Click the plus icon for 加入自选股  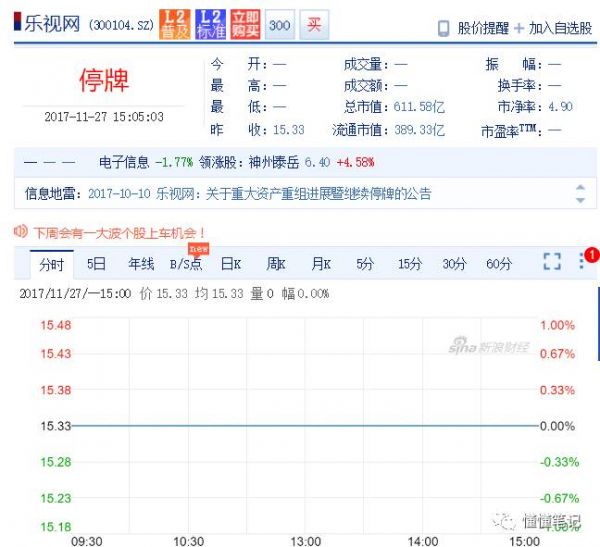[x=519, y=28]
